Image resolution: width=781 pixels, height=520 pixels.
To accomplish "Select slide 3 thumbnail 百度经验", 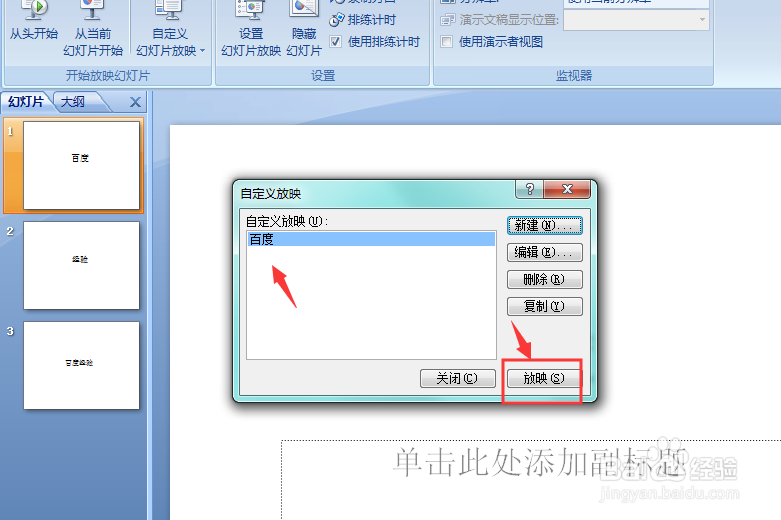I will click(x=81, y=366).
